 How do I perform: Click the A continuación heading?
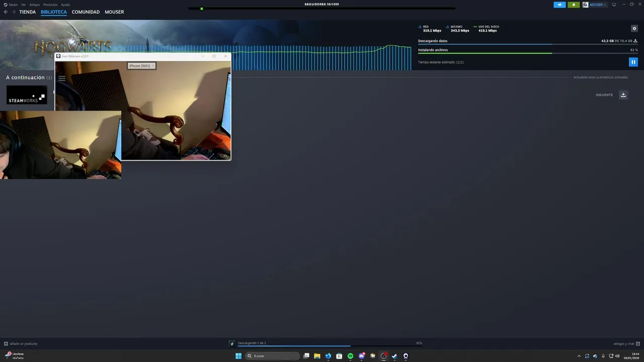[x=25, y=77]
